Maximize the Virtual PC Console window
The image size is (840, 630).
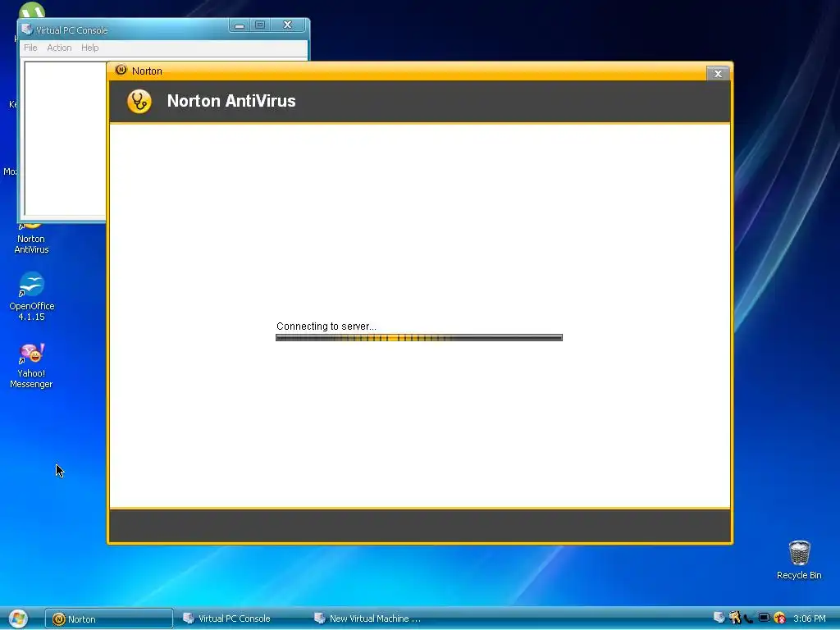point(260,25)
